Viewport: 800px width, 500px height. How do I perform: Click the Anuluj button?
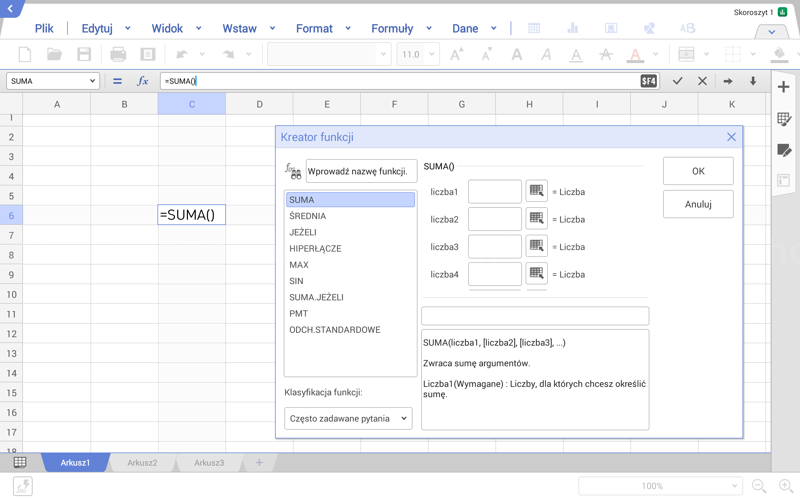tap(697, 204)
